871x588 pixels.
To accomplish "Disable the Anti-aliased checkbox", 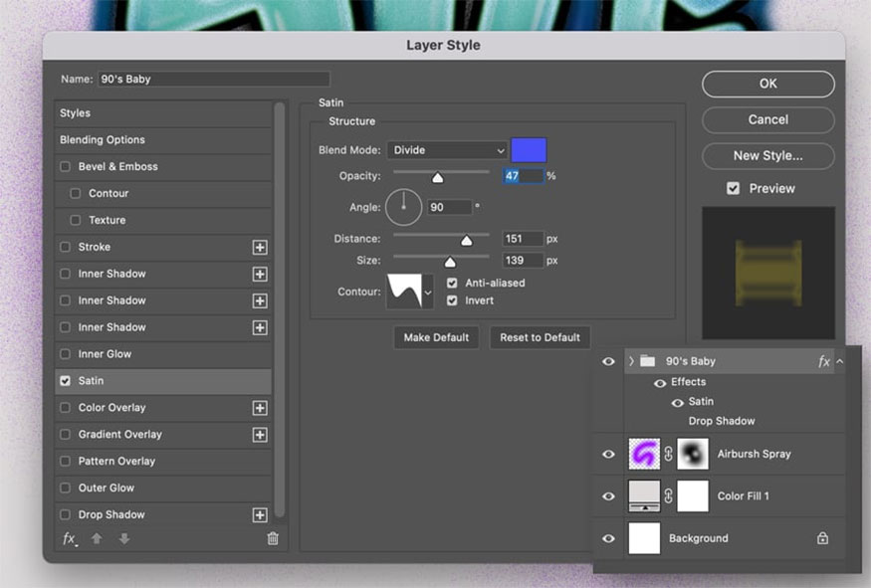I will point(453,283).
